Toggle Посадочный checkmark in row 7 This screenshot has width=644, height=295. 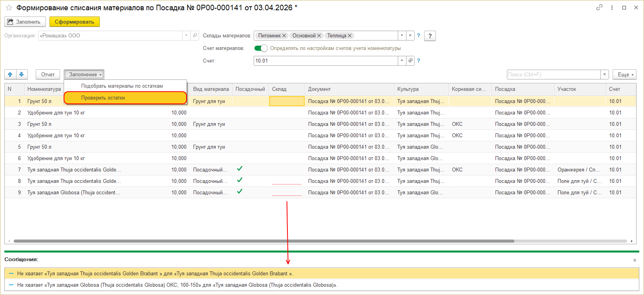(x=240, y=169)
